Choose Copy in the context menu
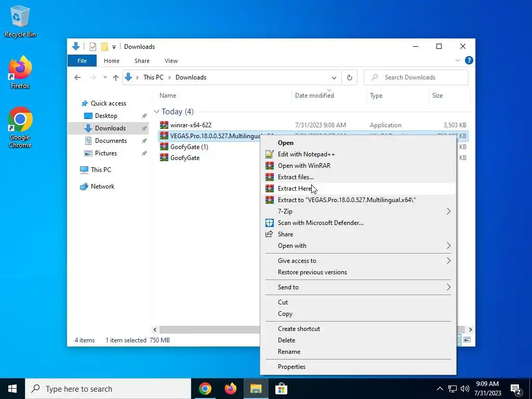This screenshot has height=399, width=532. click(x=358, y=314)
